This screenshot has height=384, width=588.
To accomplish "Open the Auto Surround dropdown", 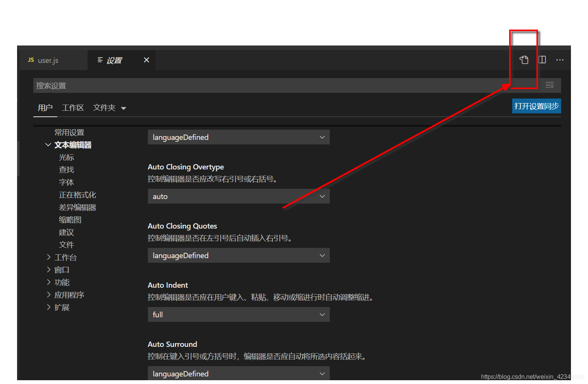I will pyautogui.click(x=238, y=373).
